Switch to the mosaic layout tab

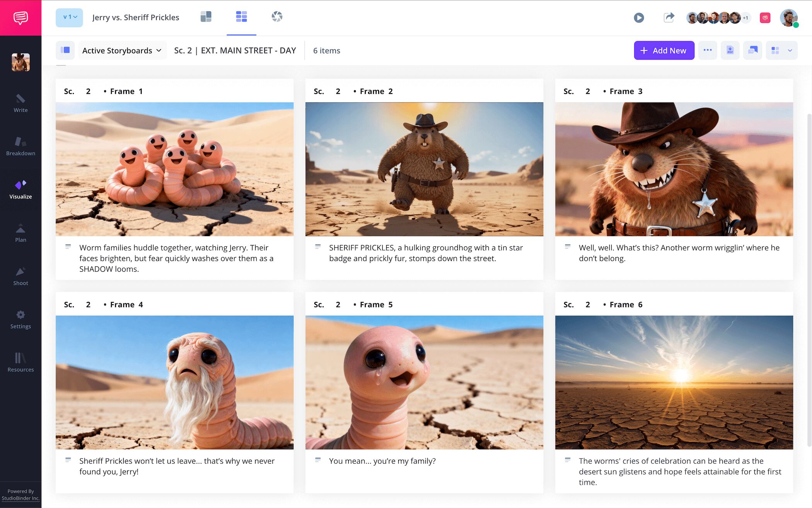(x=206, y=17)
